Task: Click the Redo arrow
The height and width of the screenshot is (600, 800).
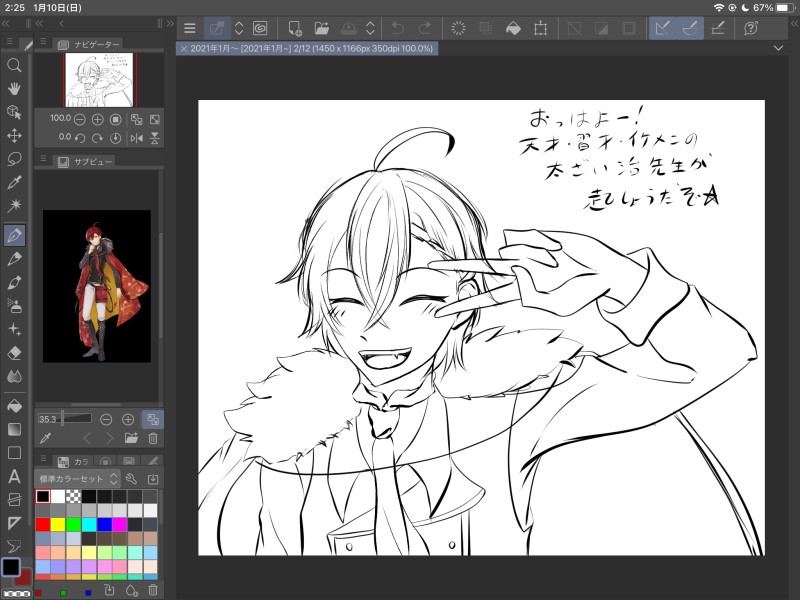Action: [424, 28]
